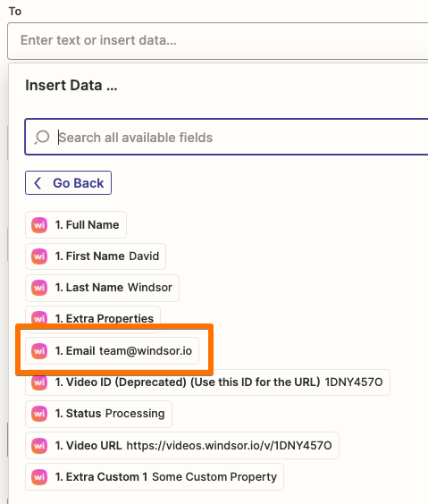Click the Windsor icon beside Status Processing
This screenshot has width=428, height=504.
39,414
